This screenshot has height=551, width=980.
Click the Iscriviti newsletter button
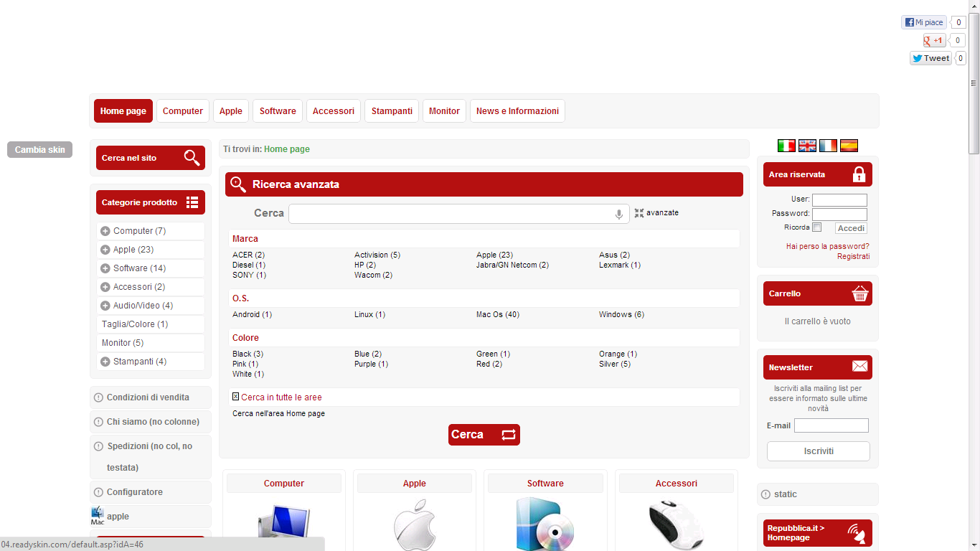[x=819, y=451]
